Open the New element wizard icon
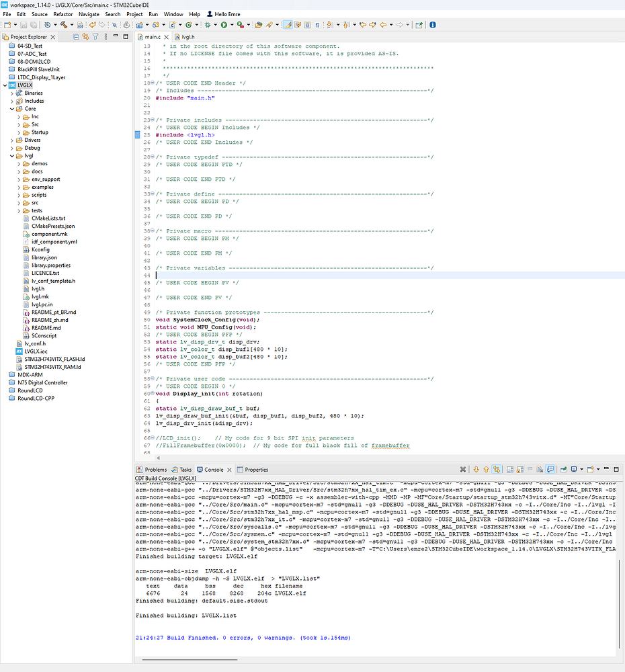This screenshot has height=672, width=625. coord(6,24)
